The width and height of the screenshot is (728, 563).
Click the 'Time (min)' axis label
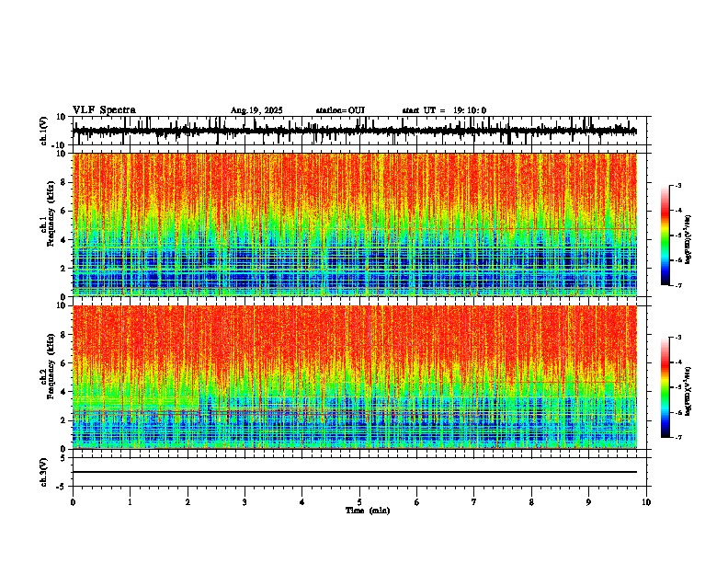368,511
